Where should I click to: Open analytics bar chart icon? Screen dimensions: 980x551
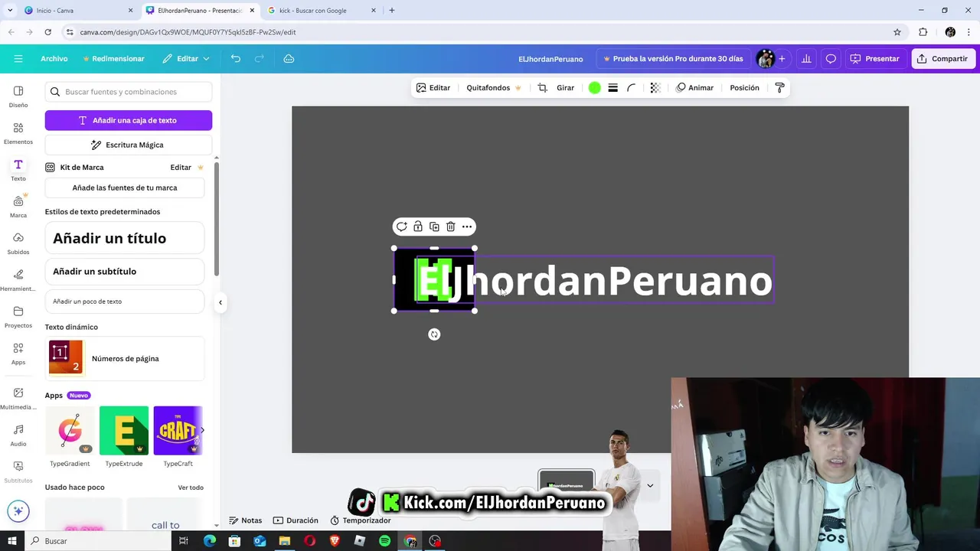point(806,59)
